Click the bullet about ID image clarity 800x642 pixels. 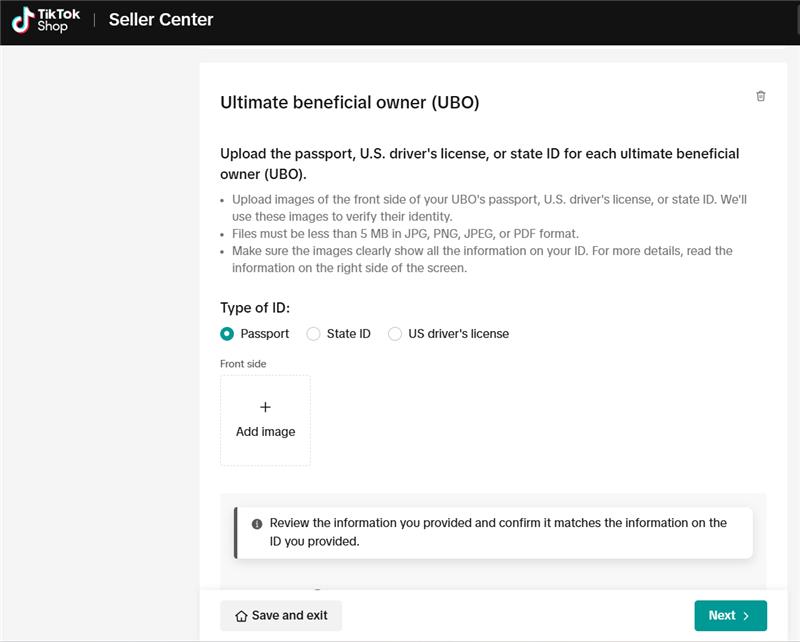coord(482,259)
